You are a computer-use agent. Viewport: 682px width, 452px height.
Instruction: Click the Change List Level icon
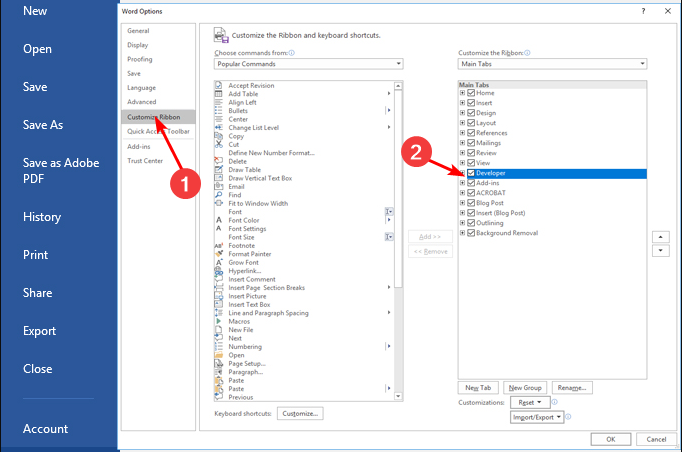(219, 127)
